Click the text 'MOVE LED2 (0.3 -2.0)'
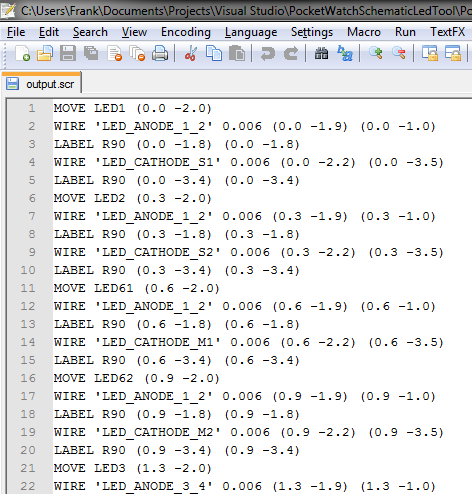472x494 pixels. pyautogui.click(x=133, y=198)
